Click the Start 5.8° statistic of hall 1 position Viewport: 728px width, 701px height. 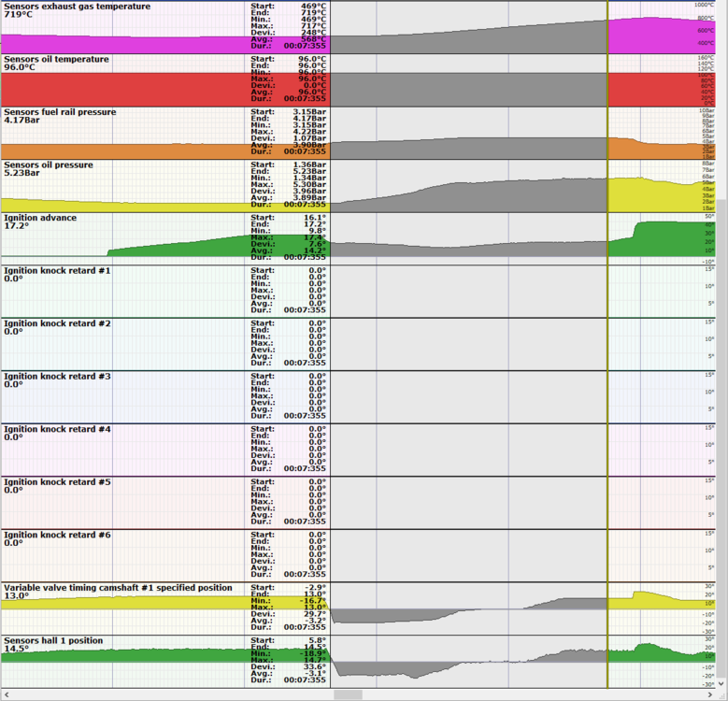click(x=289, y=640)
